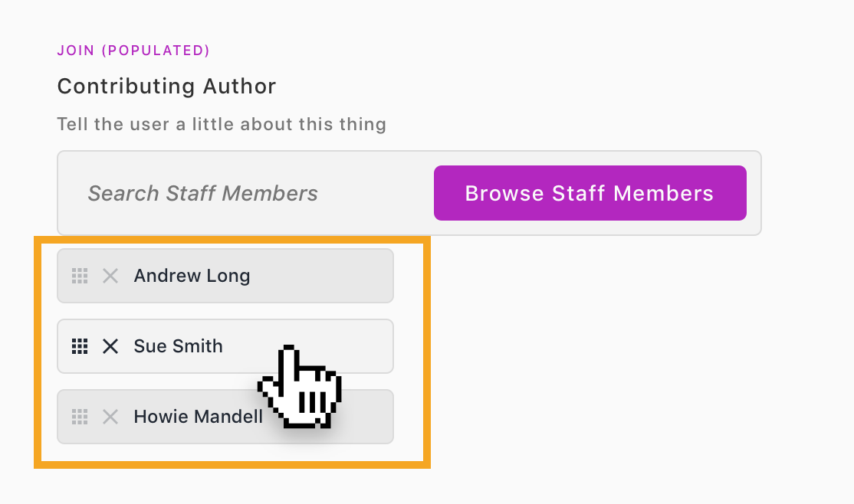
Task: Select the Andrew Long entry
Action: tap(225, 276)
